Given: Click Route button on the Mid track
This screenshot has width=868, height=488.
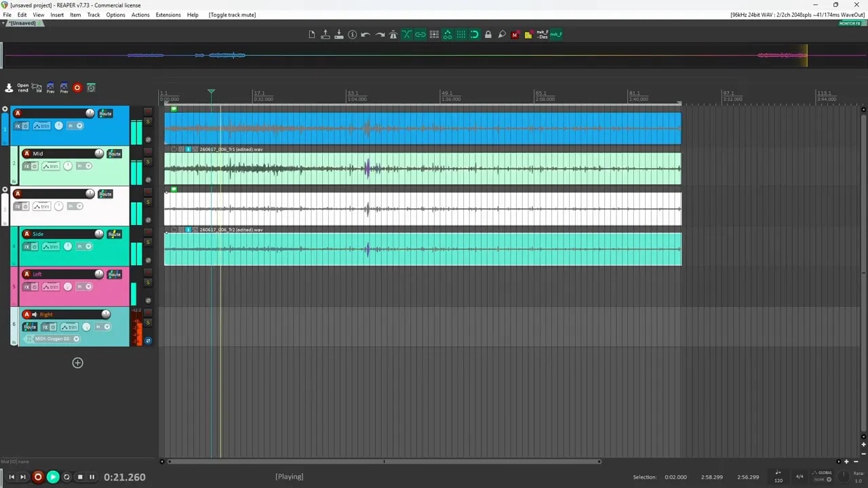Looking at the screenshot, I should (x=115, y=154).
